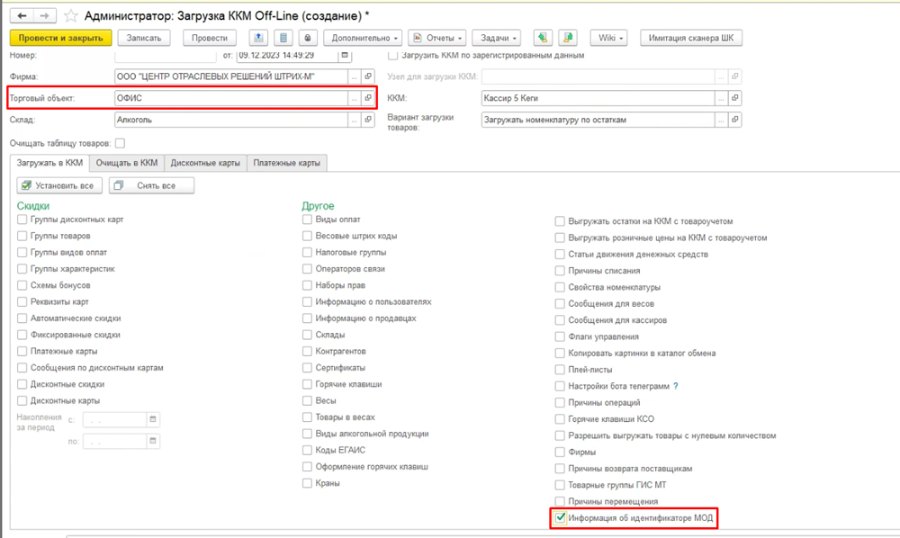Open Дисконтные карты tab

[x=205, y=163]
